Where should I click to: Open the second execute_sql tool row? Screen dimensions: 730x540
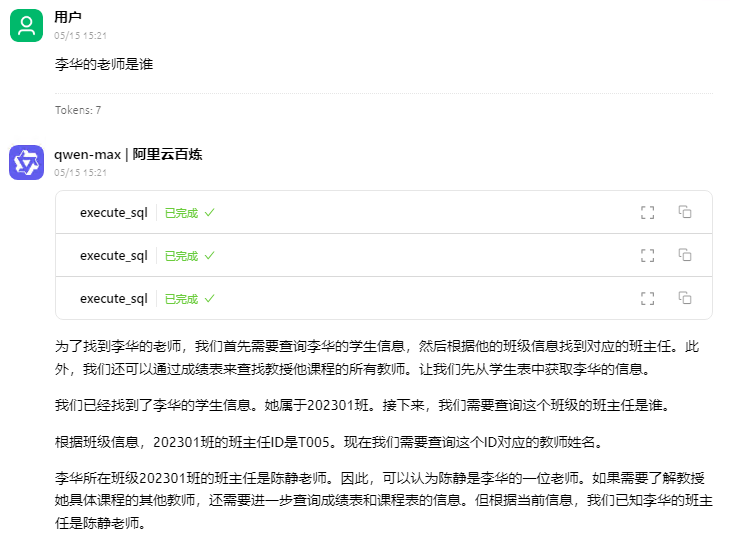[x=384, y=255]
